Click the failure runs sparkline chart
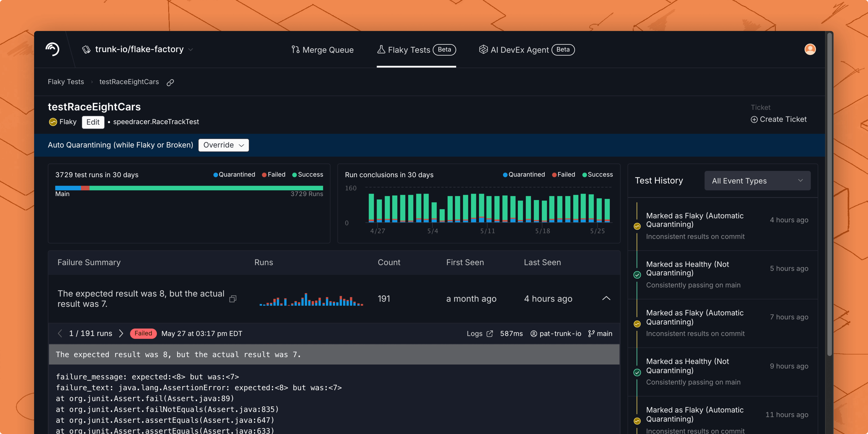The width and height of the screenshot is (868, 434). pyautogui.click(x=311, y=299)
